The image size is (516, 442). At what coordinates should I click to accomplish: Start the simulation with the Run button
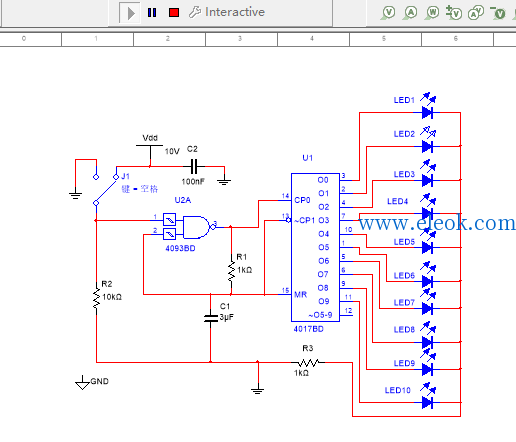pos(130,13)
